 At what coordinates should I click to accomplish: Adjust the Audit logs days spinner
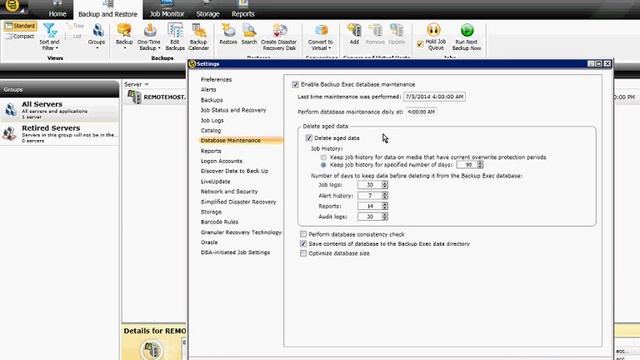coord(384,217)
